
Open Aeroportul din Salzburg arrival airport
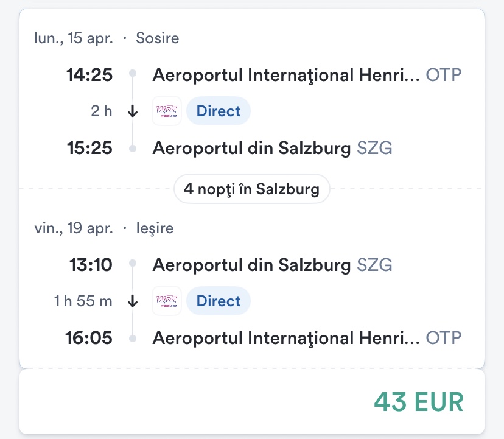click(251, 148)
